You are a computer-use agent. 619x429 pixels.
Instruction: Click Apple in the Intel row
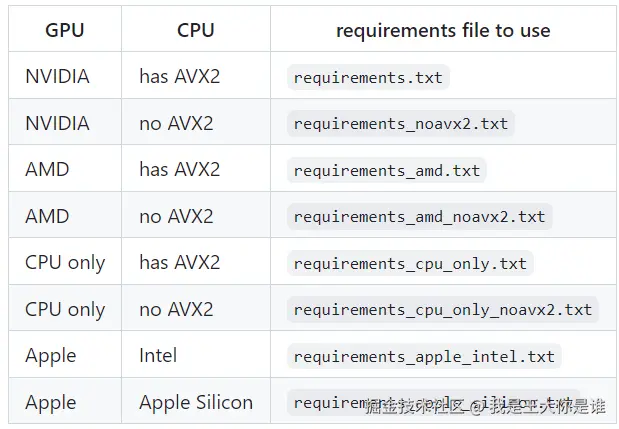tap(50, 355)
